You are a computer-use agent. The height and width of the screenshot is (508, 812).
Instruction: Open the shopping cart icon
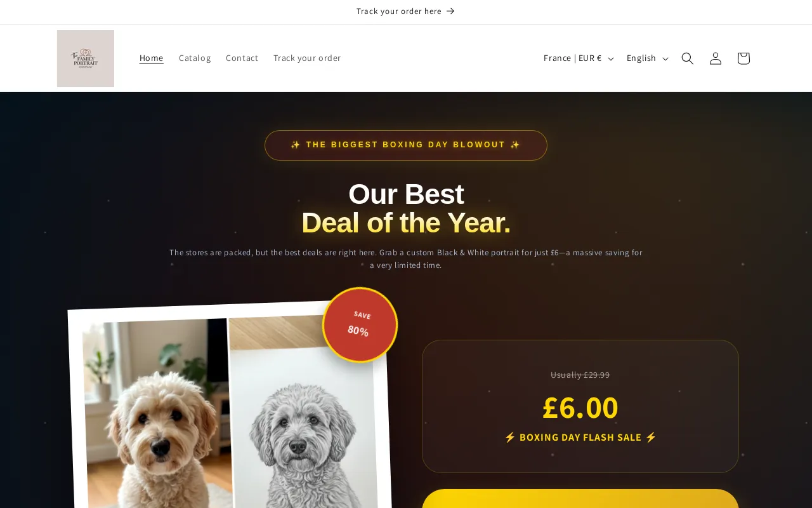coord(743,58)
